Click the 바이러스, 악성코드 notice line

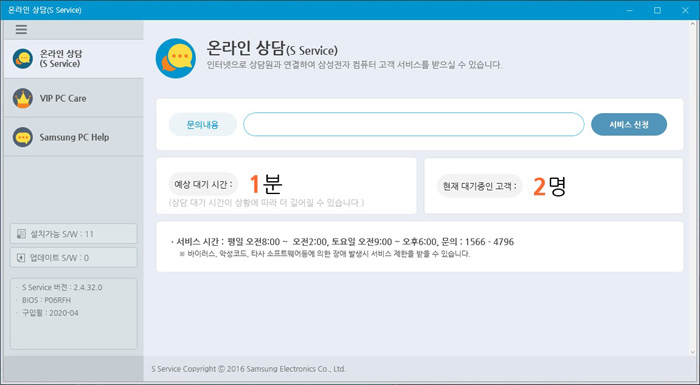point(325,254)
